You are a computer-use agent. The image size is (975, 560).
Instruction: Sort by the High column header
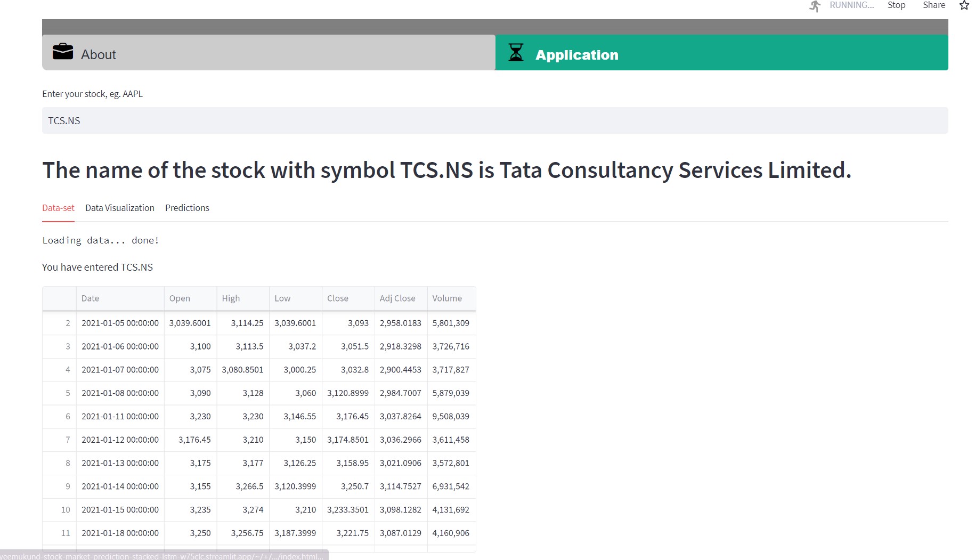(243, 298)
